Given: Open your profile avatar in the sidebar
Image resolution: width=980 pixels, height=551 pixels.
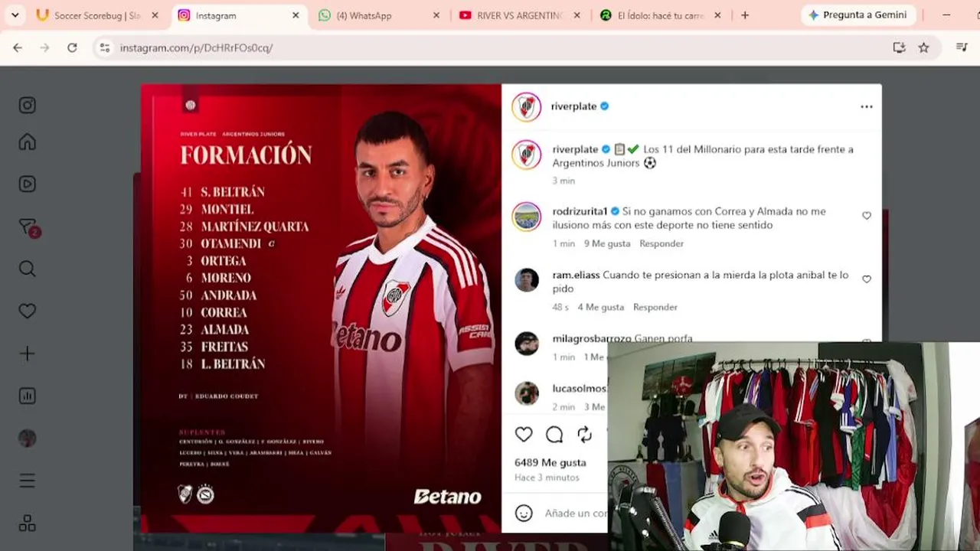Looking at the screenshot, I should click(x=28, y=438).
